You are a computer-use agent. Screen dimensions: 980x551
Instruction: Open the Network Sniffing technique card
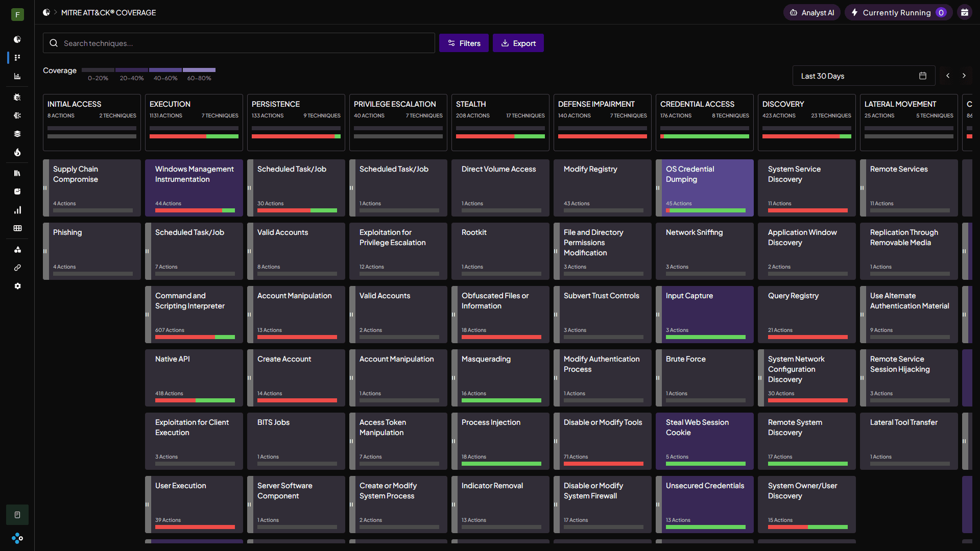(705, 251)
